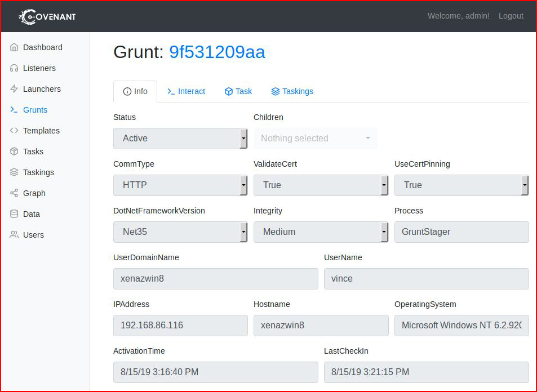The height and width of the screenshot is (392, 537).
Task: Click the Process field containing GruntStager
Action: coord(461,232)
